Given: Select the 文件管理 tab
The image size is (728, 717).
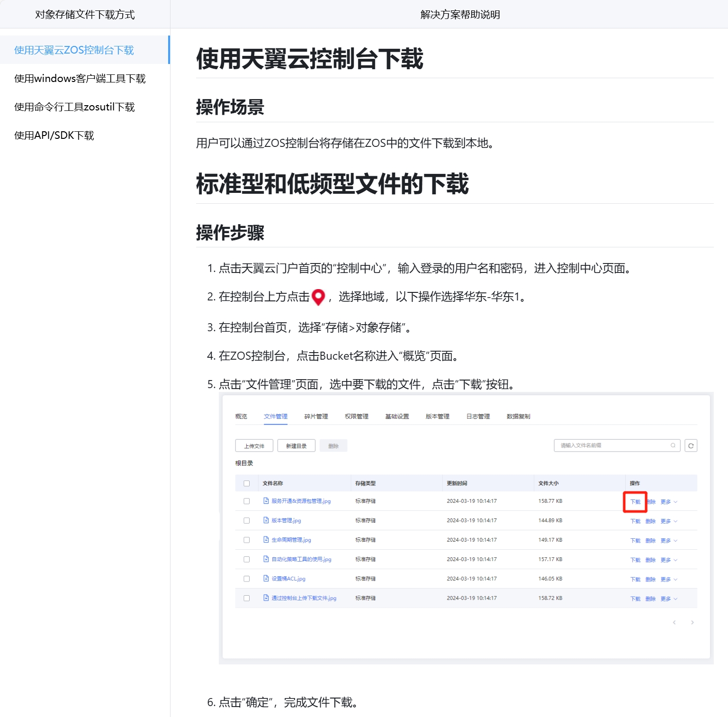Looking at the screenshot, I should (276, 417).
